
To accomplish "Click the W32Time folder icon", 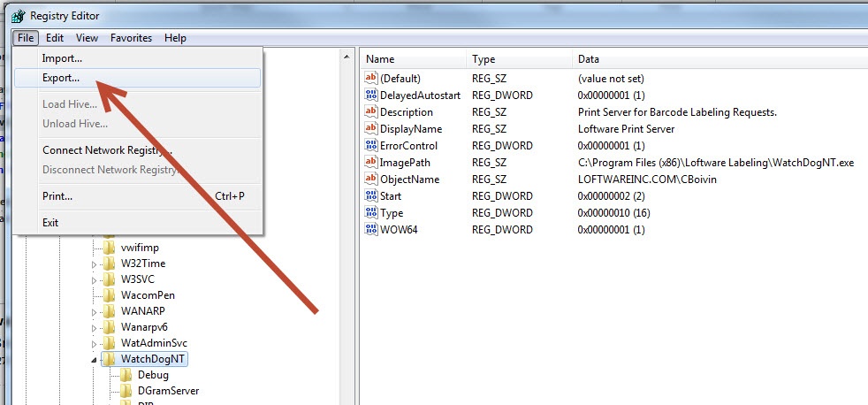I will click(109, 264).
